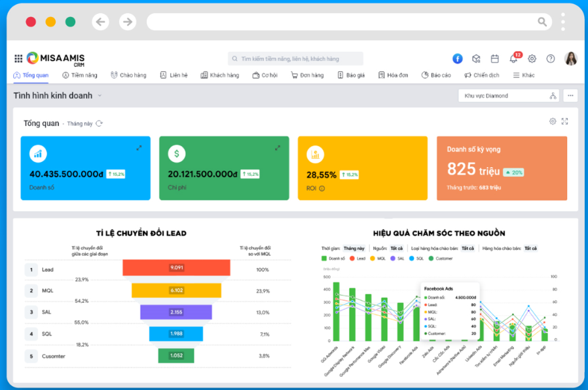Open fullscreen view of Tổng quan panel
This screenshot has height=390, width=588.
[x=564, y=121]
